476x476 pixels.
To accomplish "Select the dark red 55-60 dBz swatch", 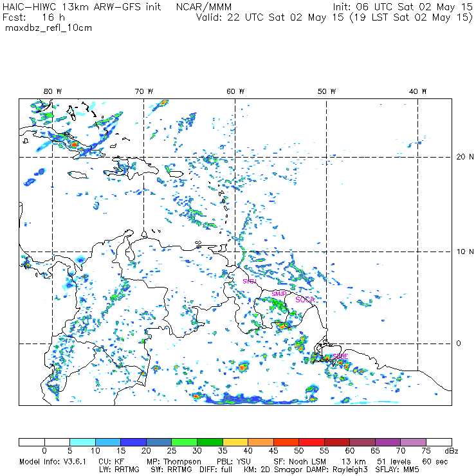I will click(337, 442).
